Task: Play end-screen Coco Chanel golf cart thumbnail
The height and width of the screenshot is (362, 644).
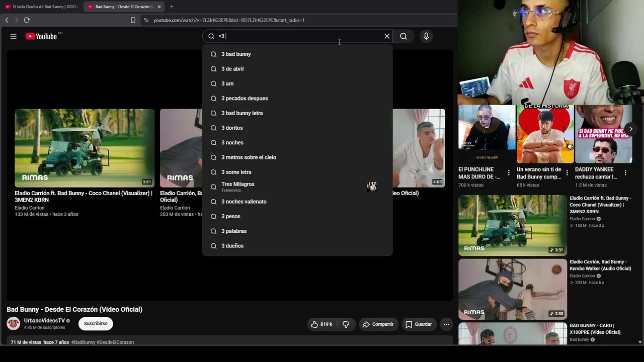Action: (x=85, y=148)
